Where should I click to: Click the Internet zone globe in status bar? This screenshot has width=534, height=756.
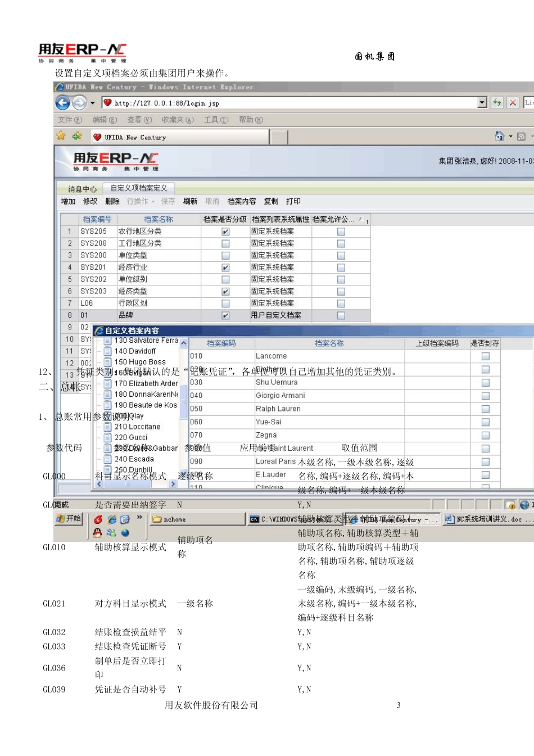point(524,505)
